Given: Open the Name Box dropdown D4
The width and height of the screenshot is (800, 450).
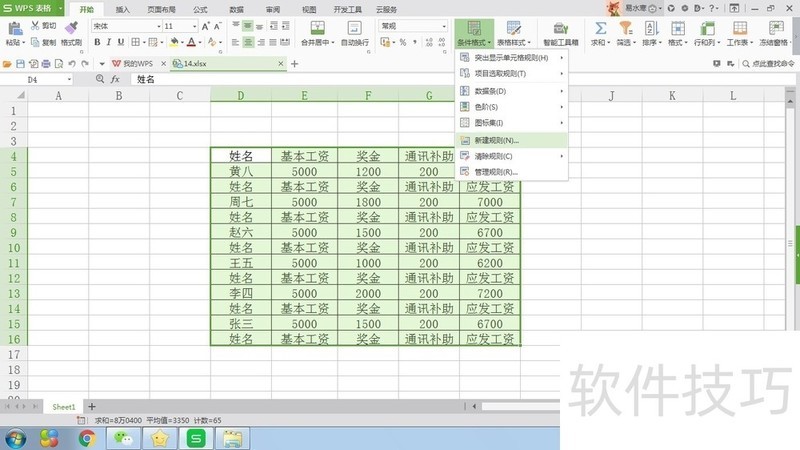Looking at the screenshot, I should (69, 80).
